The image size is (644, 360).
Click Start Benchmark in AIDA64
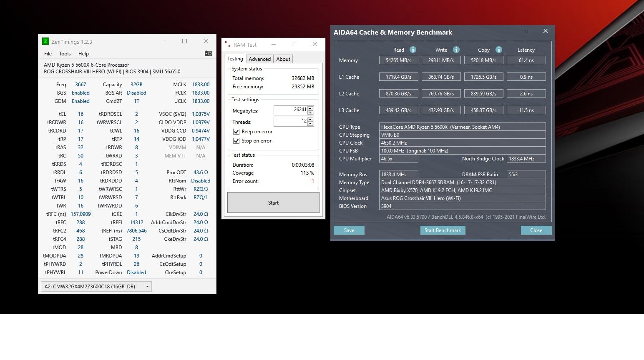click(443, 230)
